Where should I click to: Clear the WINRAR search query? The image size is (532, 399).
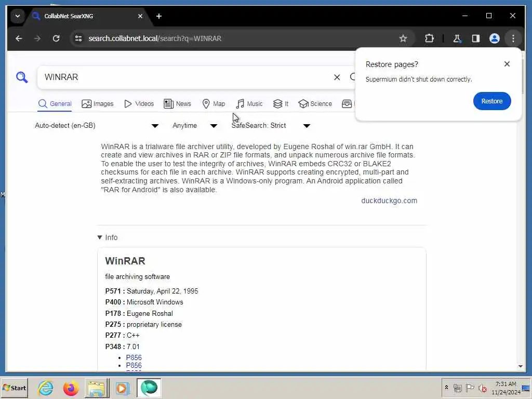pos(337,77)
